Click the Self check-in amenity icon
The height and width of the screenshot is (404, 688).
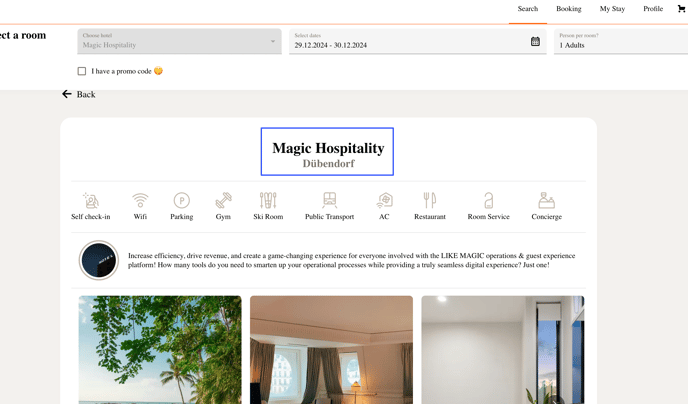pyautogui.click(x=91, y=200)
